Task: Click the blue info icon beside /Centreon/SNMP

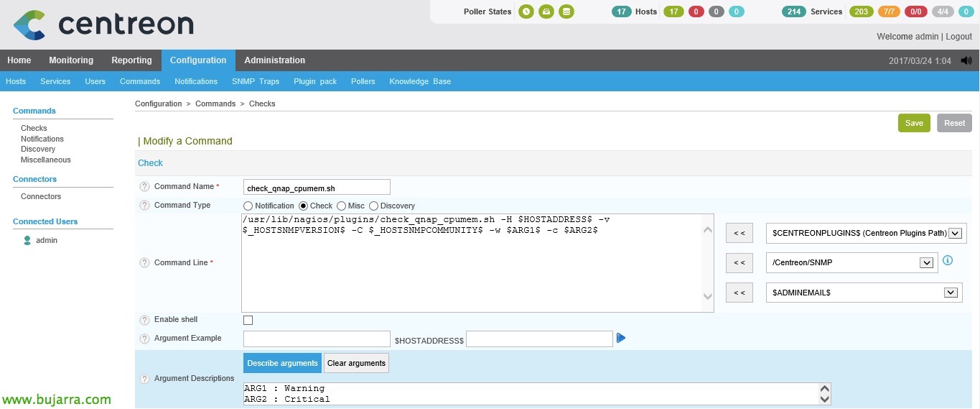Action: (948, 260)
